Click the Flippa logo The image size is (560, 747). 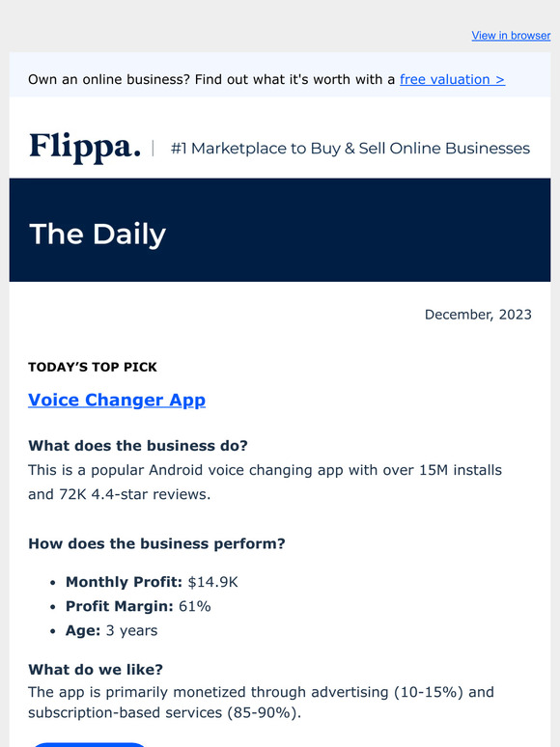coord(85,148)
